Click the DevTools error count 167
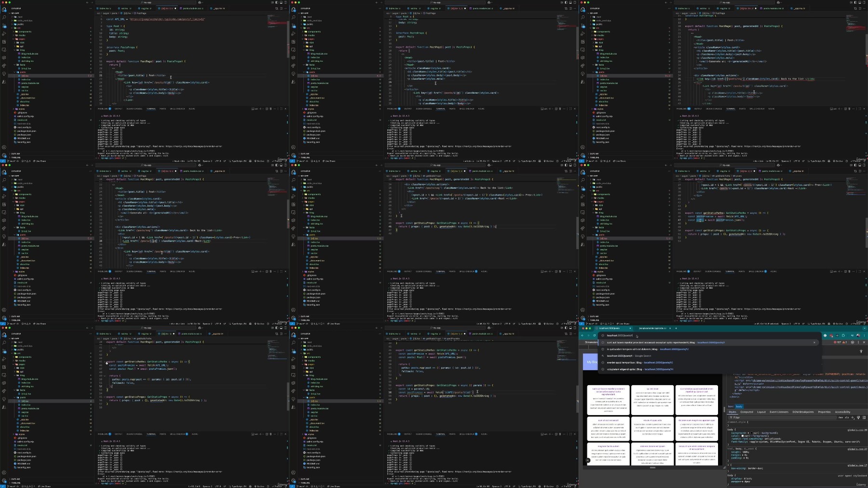The width and height of the screenshot is (868, 488). (x=838, y=342)
